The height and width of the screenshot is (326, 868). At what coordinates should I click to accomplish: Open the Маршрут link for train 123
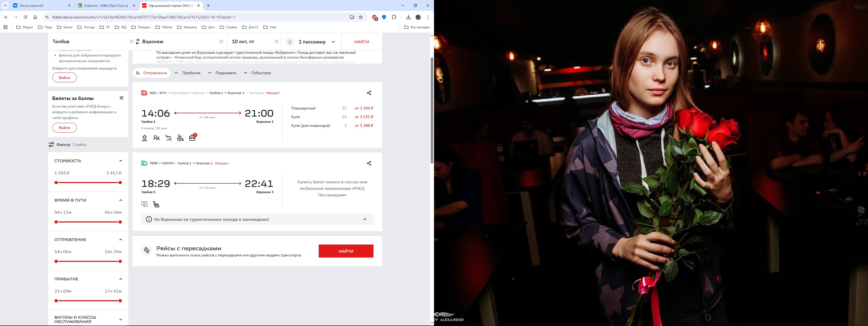point(273,93)
